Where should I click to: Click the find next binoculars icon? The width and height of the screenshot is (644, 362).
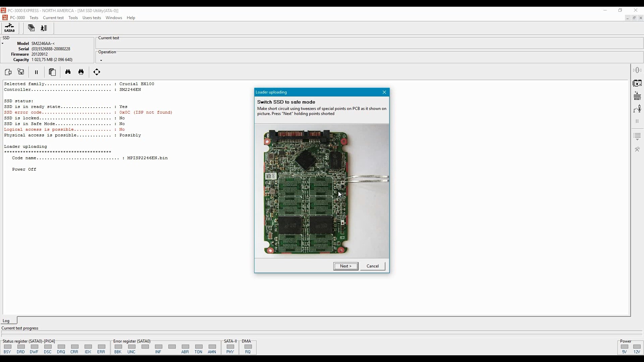tap(81, 72)
